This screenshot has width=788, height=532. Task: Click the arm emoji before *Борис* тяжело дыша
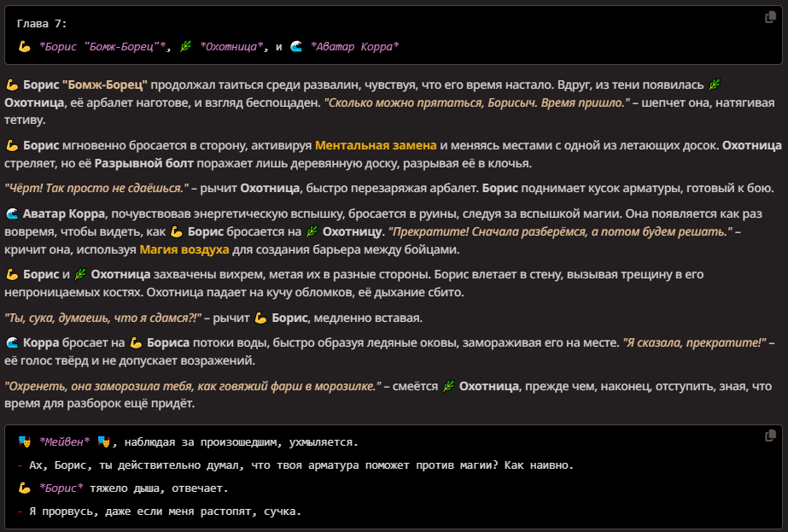tap(24, 488)
